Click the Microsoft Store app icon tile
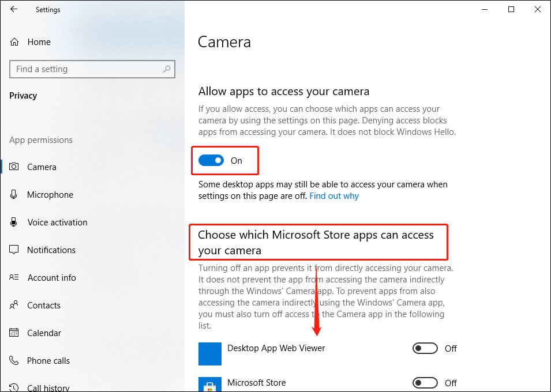The image size is (551, 392). point(209,384)
